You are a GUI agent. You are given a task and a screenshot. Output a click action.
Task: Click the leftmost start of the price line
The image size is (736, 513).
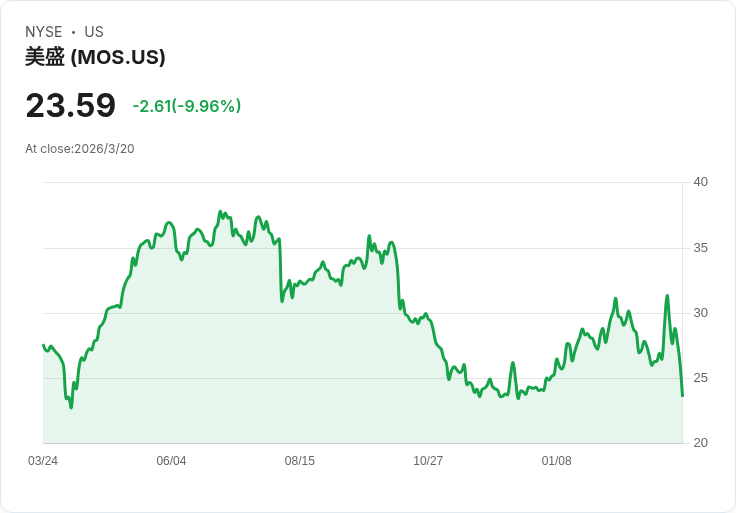point(44,345)
